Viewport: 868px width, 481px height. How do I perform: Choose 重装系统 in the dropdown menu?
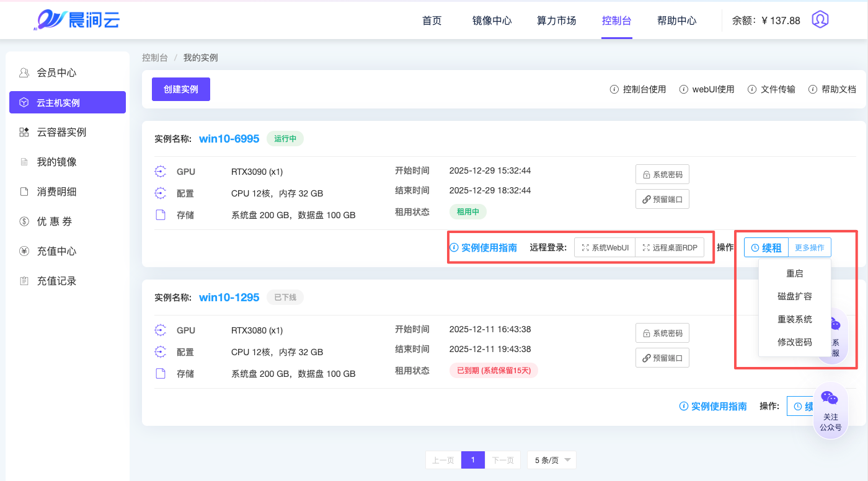[794, 319]
